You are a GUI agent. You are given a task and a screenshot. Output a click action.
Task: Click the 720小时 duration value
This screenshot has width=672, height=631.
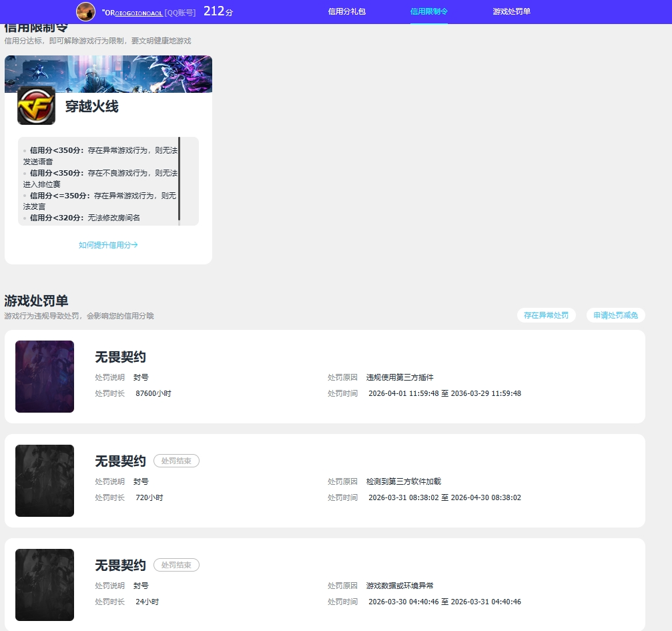click(x=149, y=497)
